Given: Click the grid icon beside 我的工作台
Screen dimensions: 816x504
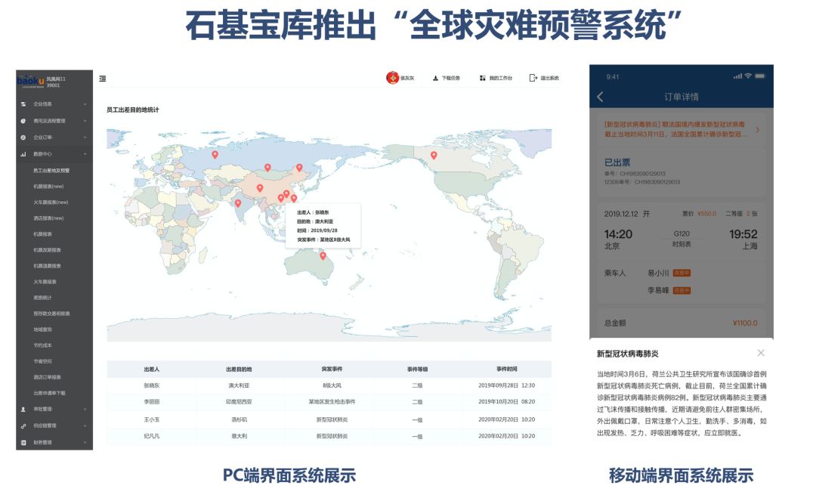Looking at the screenshot, I should (x=482, y=78).
